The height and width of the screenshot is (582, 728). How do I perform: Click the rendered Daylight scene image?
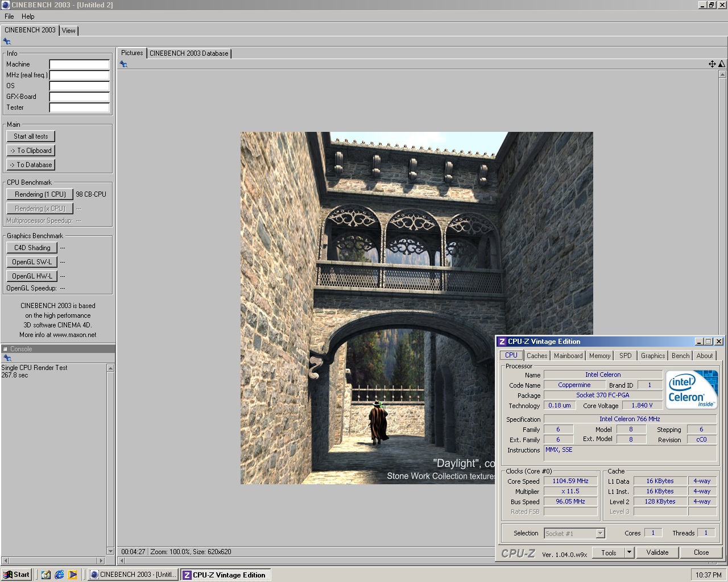pos(416,308)
